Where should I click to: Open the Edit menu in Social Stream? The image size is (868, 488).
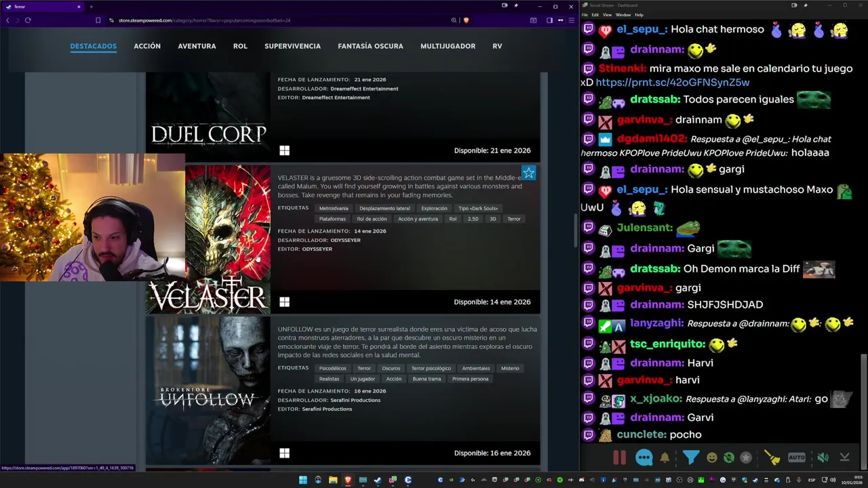(x=595, y=15)
